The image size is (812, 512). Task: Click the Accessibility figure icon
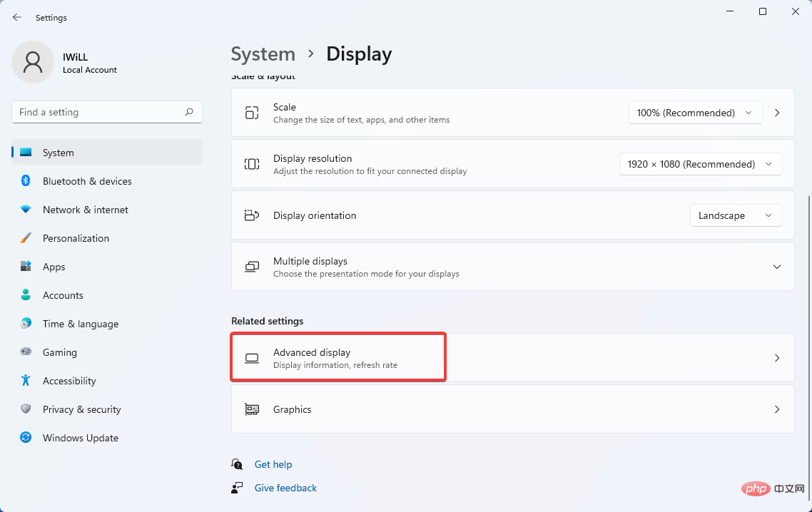coord(26,380)
